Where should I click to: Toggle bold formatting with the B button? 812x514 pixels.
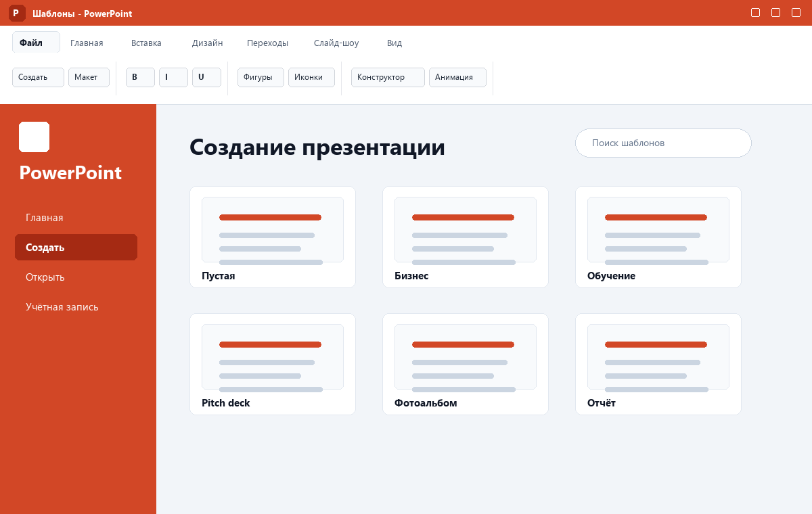tap(140, 77)
